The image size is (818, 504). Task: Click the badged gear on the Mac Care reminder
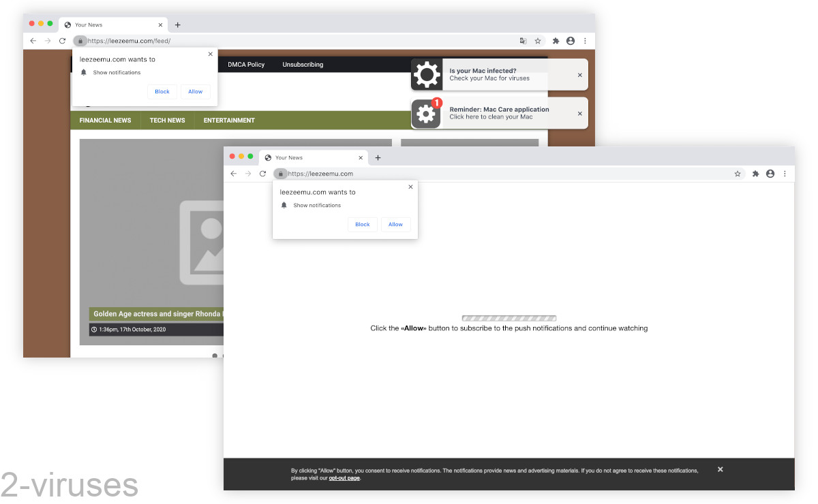pos(425,114)
